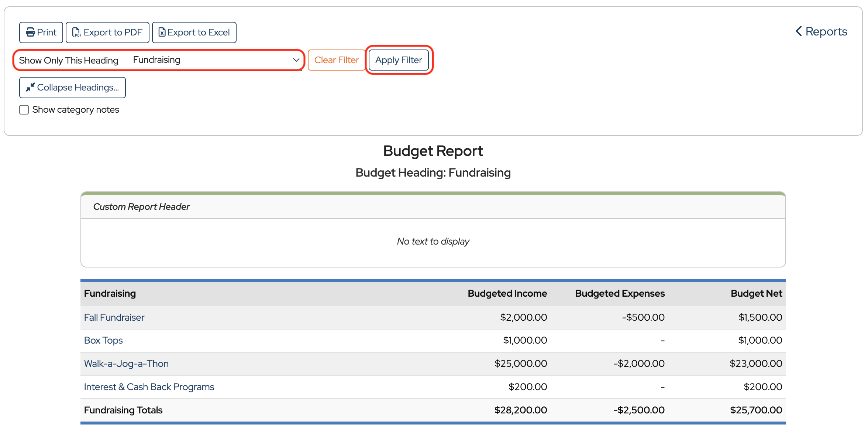The height and width of the screenshot is (433, 868).
Task: Click the collapse arrows icon
Action: (x=30, y=87)
